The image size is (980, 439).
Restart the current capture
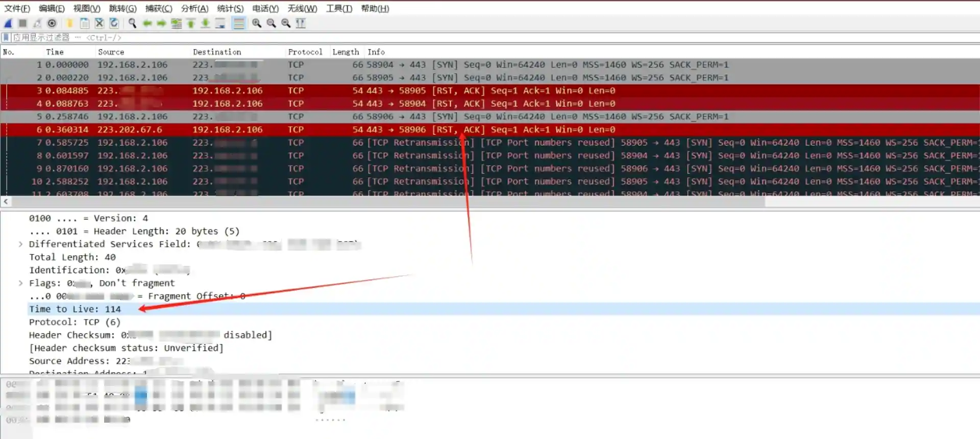(37, 23)
